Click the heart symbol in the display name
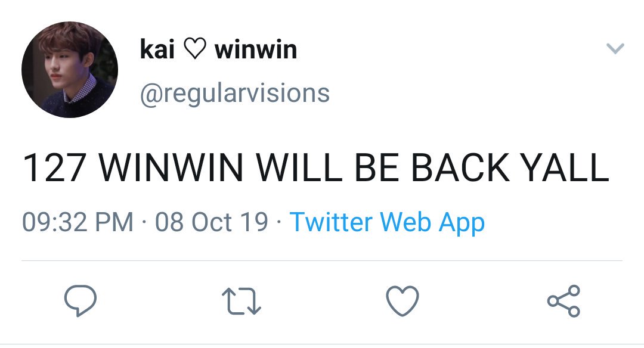The height and width of the screenshot is (348, 644). 194,49
